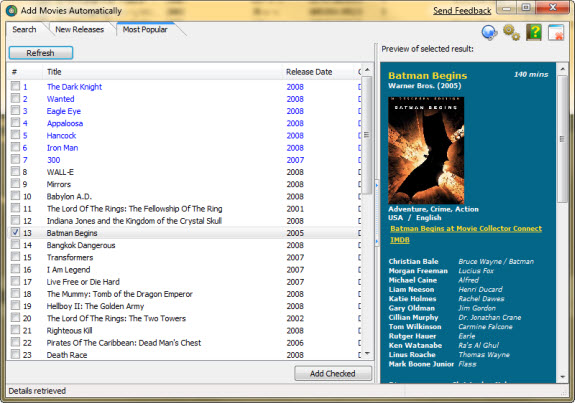Click the preview pane scrollbar thumb
575x403 pixels.
[562, 139]
